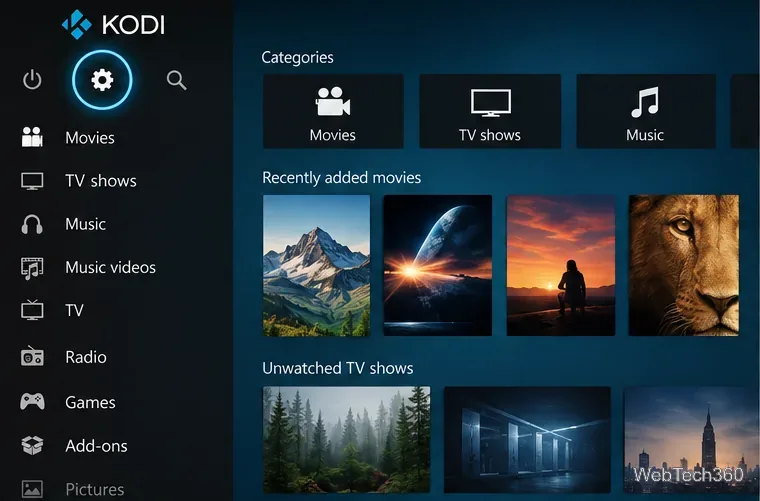Viewport: 760px width, 501px height.
Task: Click the TV shows monitor icon in sidebar
Action: click(x=32, y=181)
